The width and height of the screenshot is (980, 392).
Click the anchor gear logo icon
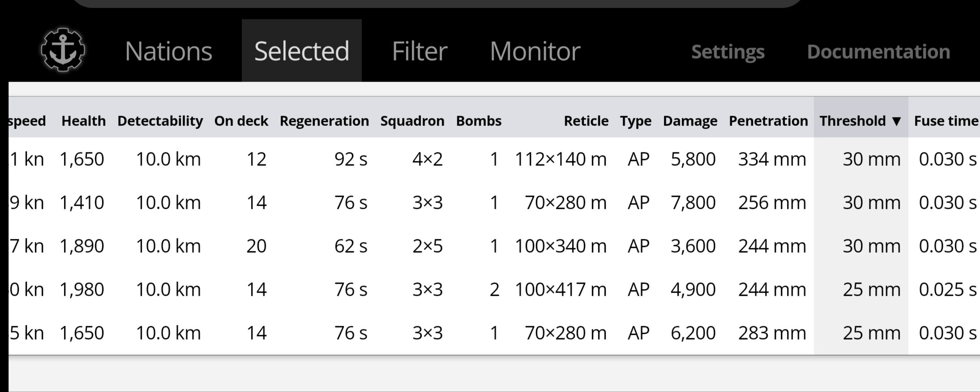pos(63,50)
